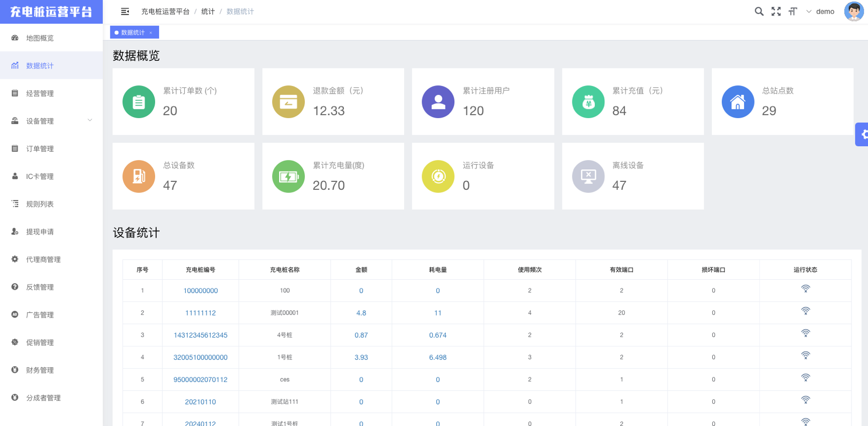
Task: Click the 促销管理 sidebar icon
Action: click(15, 342)
